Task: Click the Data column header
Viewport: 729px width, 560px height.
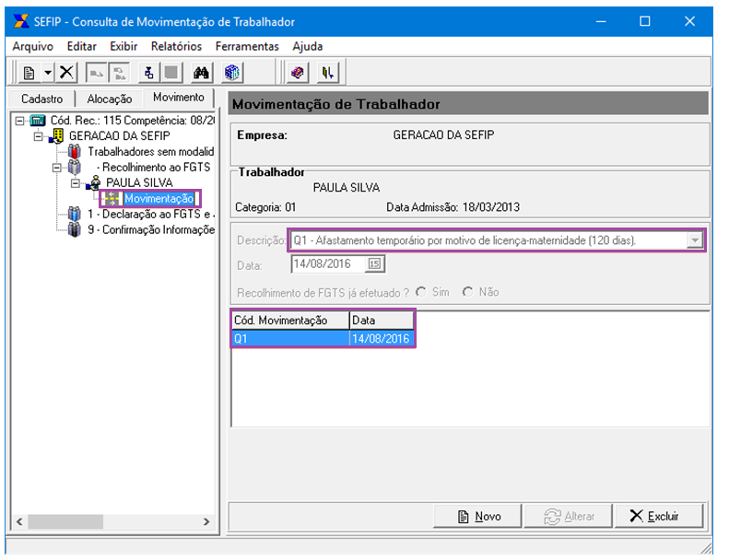Action: point(382,321)
